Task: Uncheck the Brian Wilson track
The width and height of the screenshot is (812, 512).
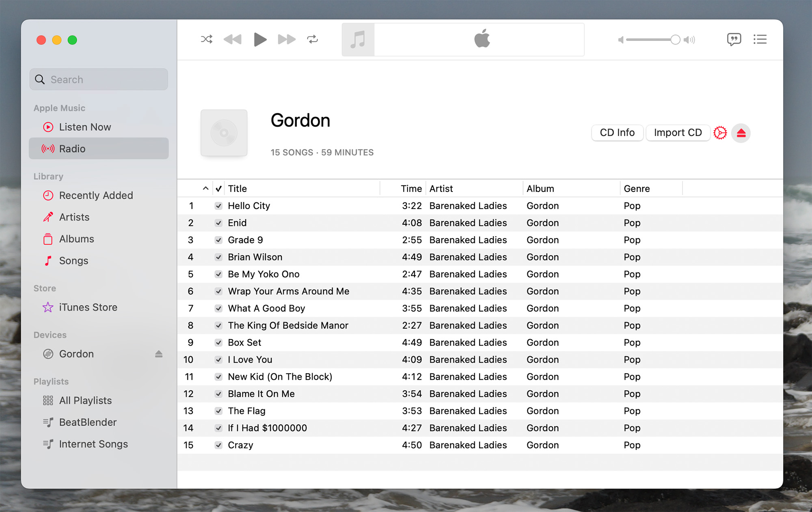Action: 218,257
